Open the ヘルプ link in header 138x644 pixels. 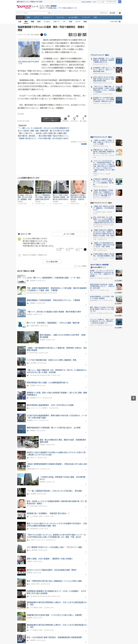tap(94, 2)
